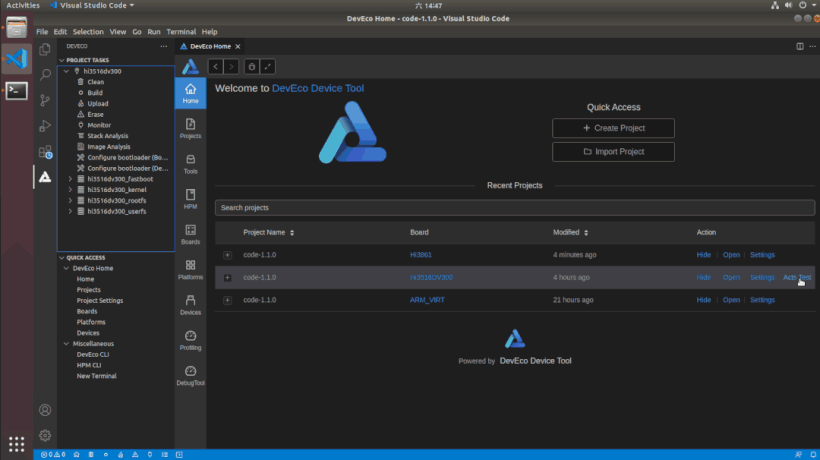Open Extensions view in activity bar
The image size is (820, 460).
pyautogui.click(x=45, y=152)
